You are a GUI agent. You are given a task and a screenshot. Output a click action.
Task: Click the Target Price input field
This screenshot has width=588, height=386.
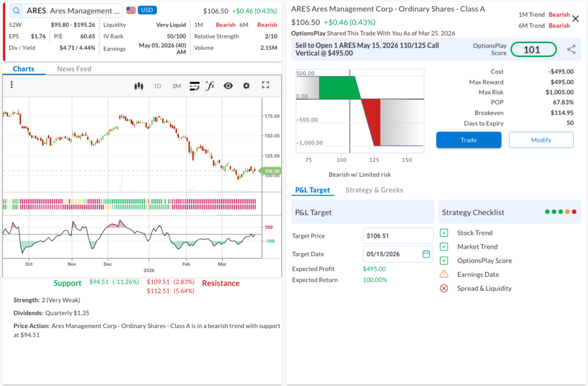coord(398,236)
